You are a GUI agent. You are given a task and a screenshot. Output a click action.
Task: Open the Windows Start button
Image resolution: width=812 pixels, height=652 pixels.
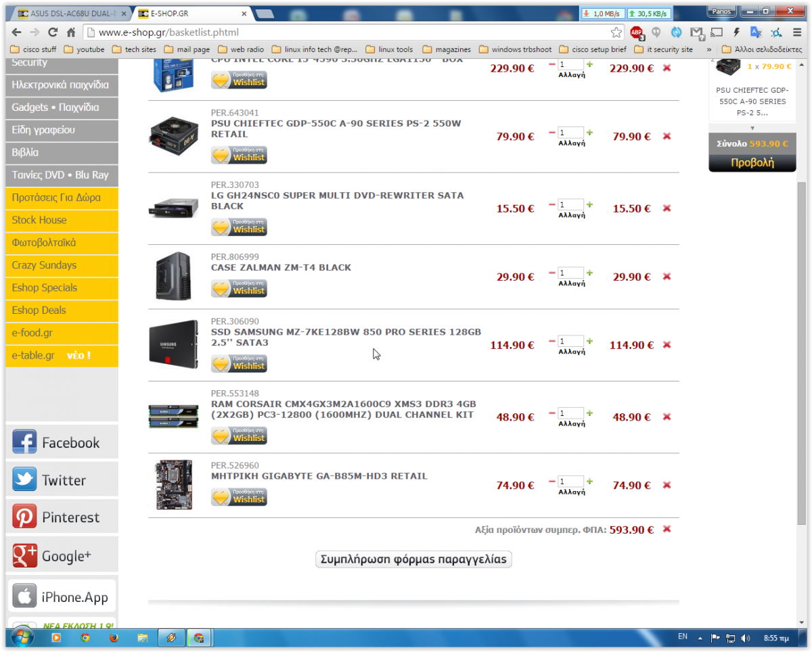tap(22, 637)
